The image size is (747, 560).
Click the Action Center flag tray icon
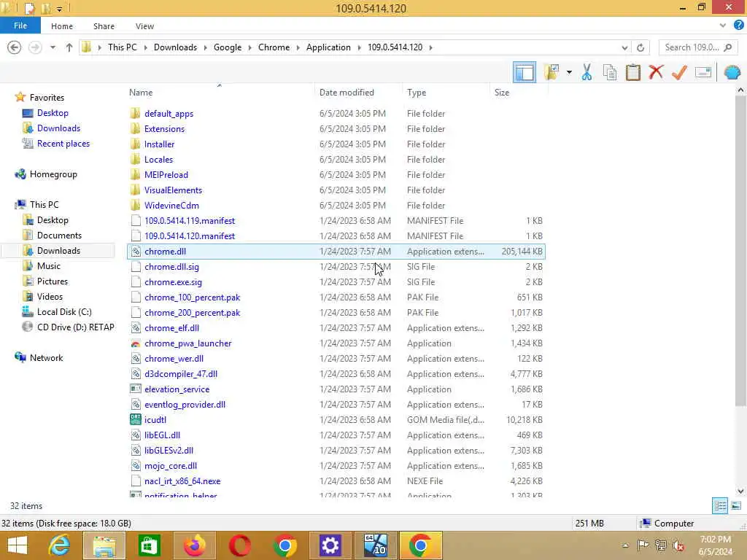coord(643,545)
